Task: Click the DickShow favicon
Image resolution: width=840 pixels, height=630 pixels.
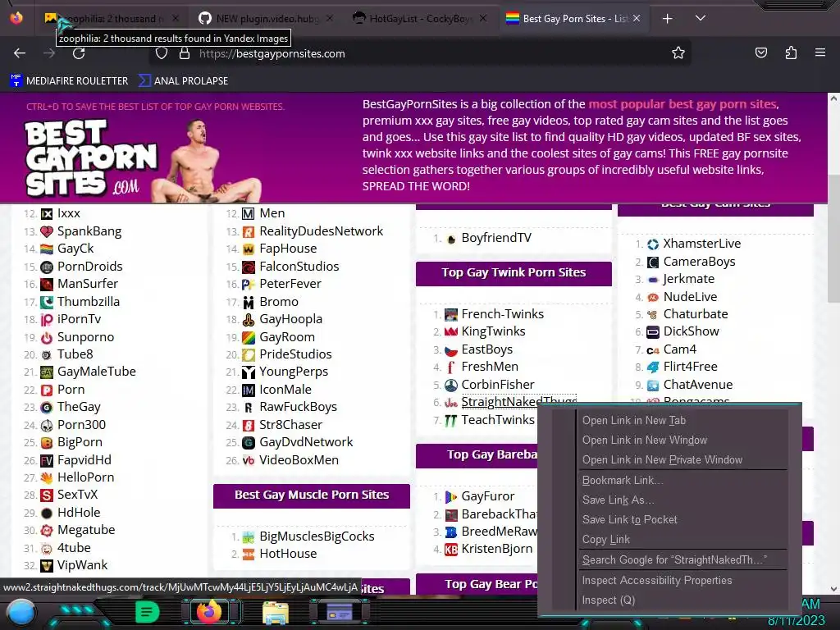Action: point(652,332)
